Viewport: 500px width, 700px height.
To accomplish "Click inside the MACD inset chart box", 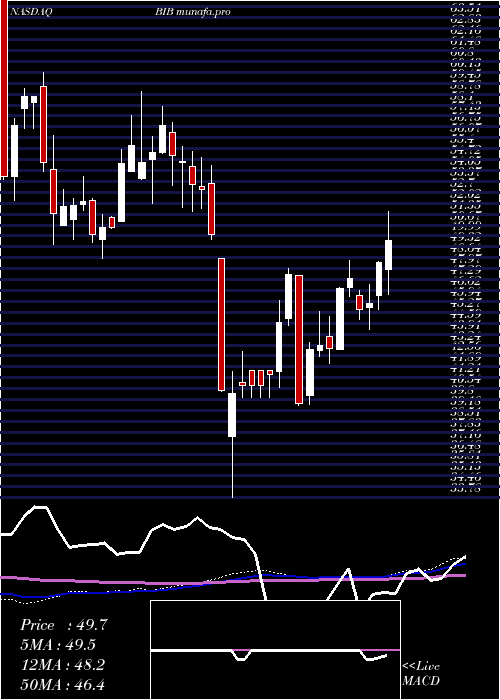I will (x=275, y=650).
